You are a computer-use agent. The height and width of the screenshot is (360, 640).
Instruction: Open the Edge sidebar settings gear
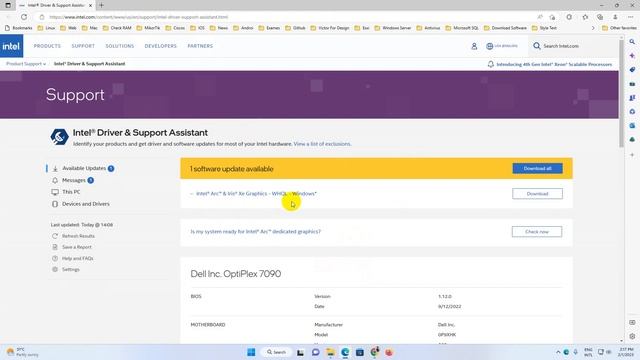pos(632,336)
